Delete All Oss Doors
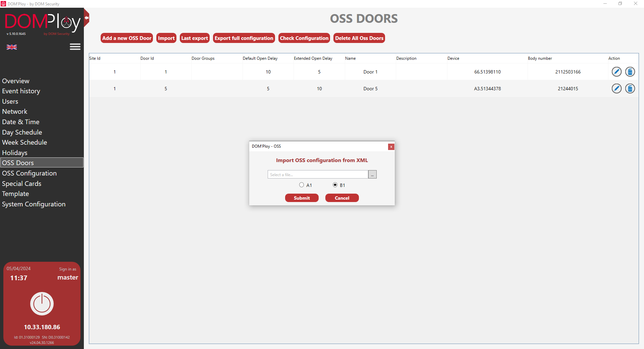This screenshot has width=644, height=349. pos(359,38)
